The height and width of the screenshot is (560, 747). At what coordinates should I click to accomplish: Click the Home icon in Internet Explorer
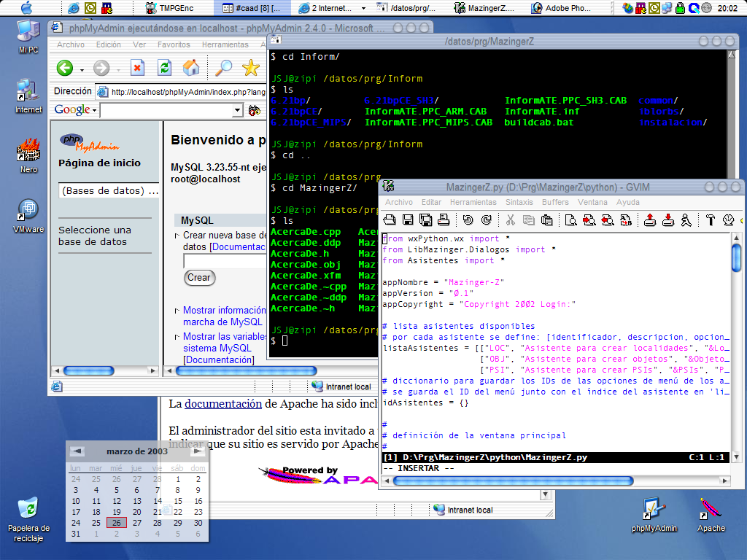(x=191, y=68)
